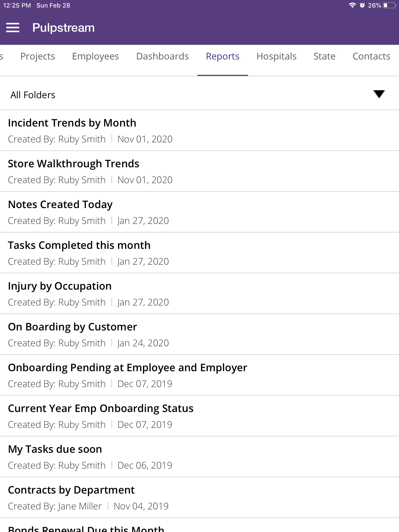This screenshot has height=532, width=399.
Task: Click the 12:25 PM clock text
Action: coord(17,5)
